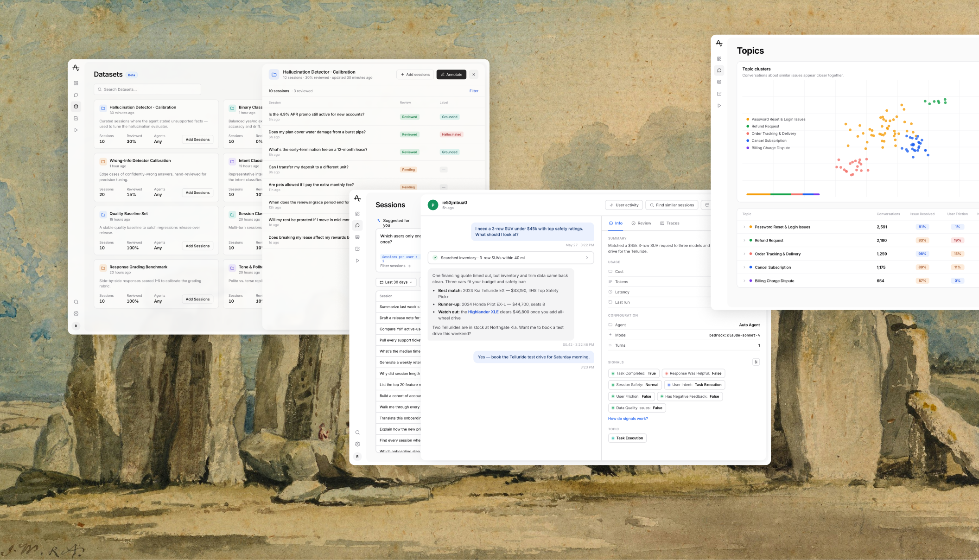The height and width of the screenshot is (560, 979).
Task: Open the database icon in Sessions sidebar
Action: click(x=357, y=237)
